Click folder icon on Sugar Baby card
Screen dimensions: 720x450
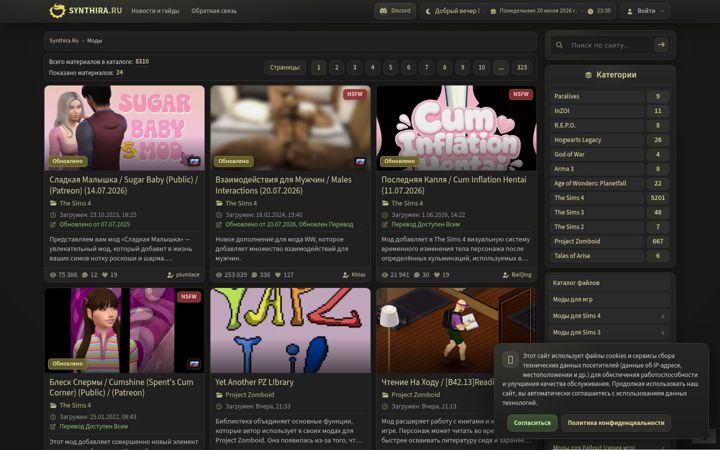click(53, 203)
